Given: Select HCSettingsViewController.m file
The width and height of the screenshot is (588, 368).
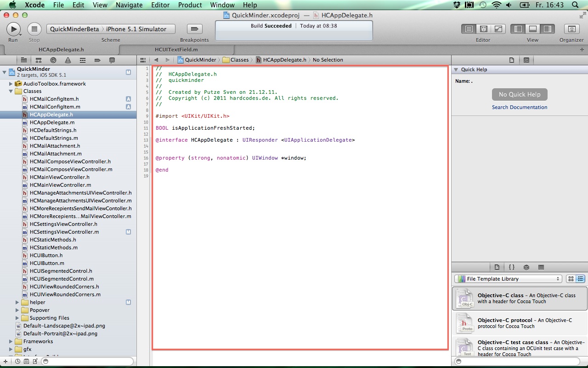Looking at the screenshot, I should coord(64,232).
